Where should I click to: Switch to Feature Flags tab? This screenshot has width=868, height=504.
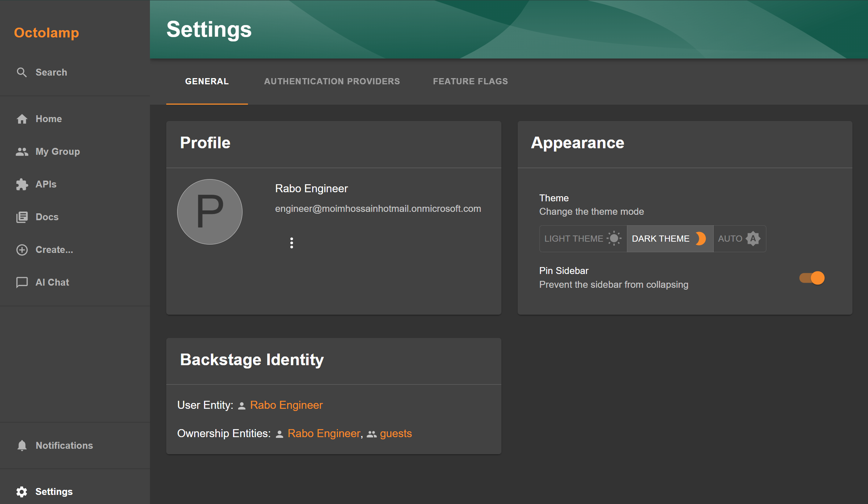click(470, 81)
